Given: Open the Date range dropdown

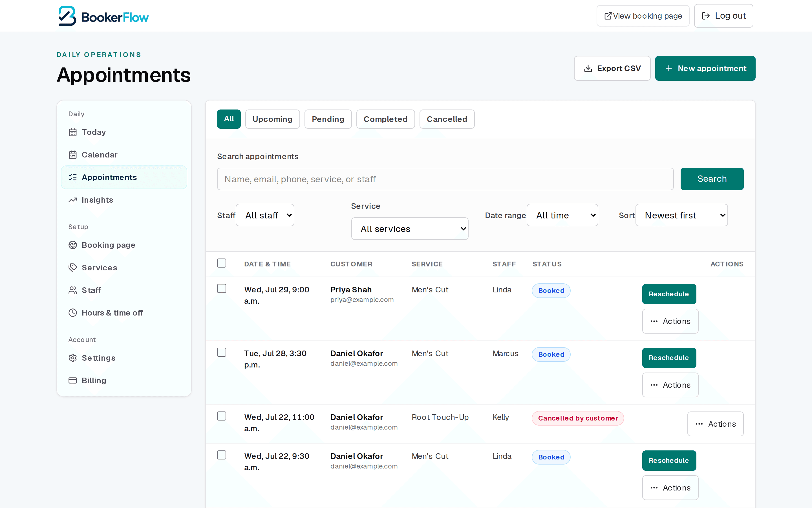Looking at the screenshot, I should pyautogui.click(x=562, y=215).
